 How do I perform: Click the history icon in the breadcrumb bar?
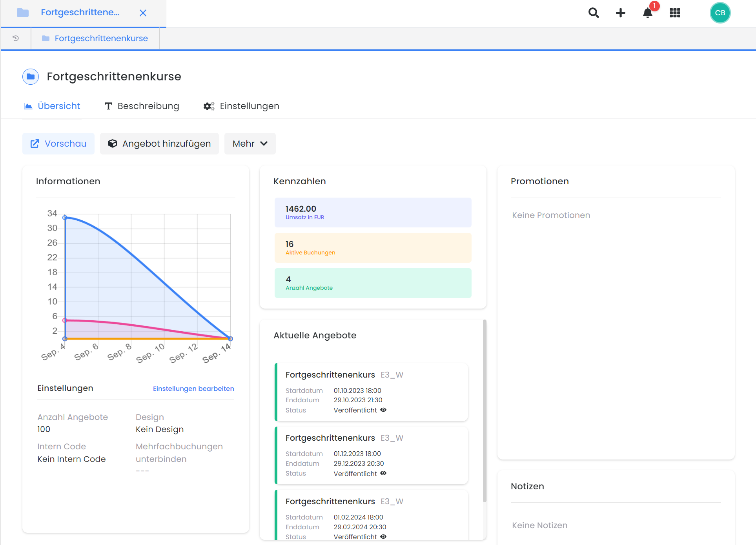(15, 38)
